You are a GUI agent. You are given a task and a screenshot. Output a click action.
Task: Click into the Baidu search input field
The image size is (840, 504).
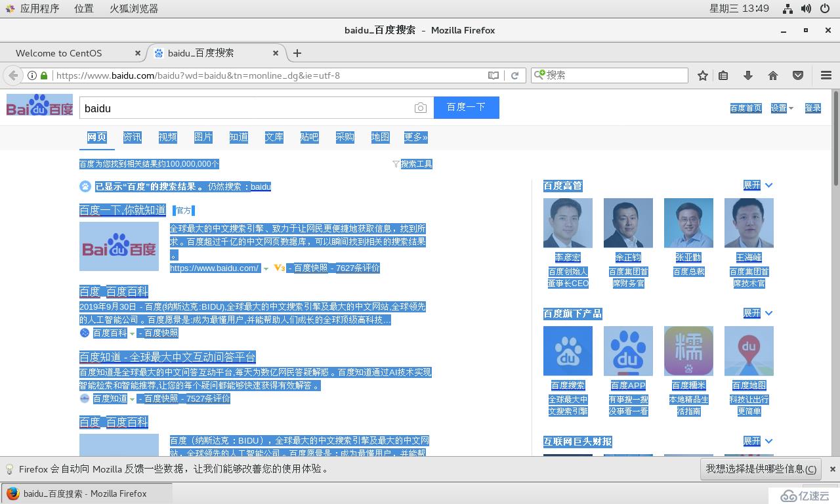(x=246, y=108)
